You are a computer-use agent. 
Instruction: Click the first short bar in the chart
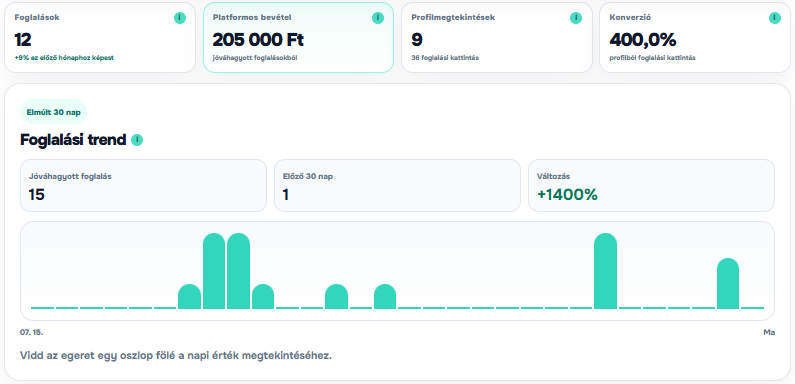click(189, 296)
